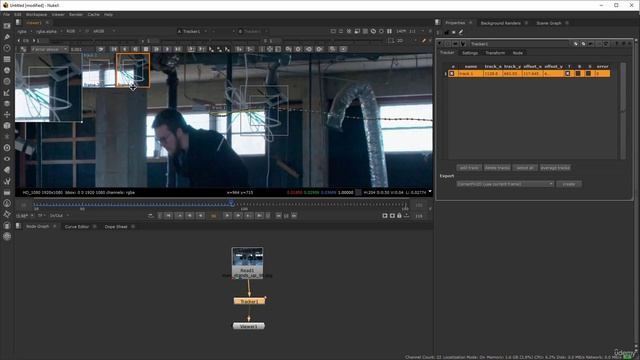Switch to the Scene Graph tab

[549, 23]
